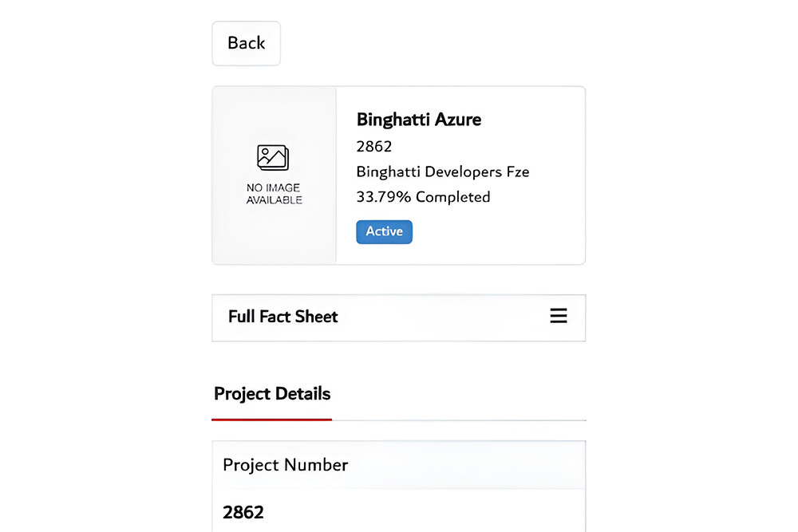Click the Back button

click(246, 43)
